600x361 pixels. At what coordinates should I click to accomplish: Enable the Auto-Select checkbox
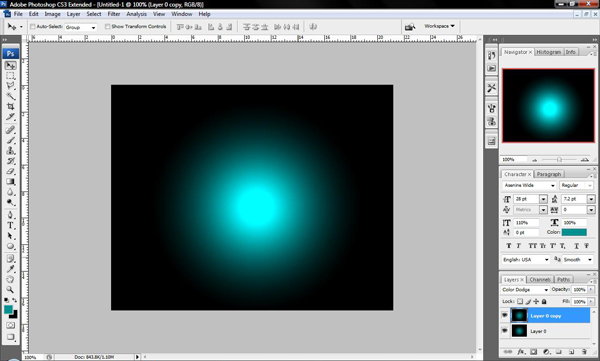[x=33, y=26]
